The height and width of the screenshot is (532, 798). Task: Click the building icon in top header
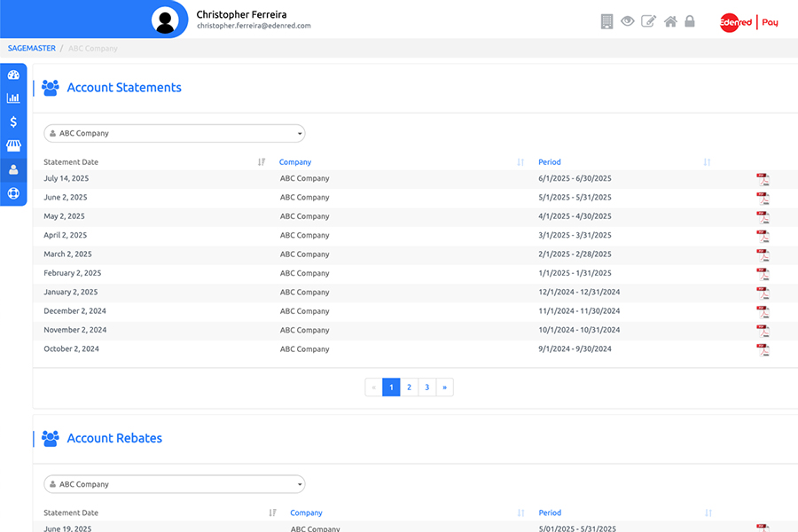pyautogui.click(x=607, y=21)
